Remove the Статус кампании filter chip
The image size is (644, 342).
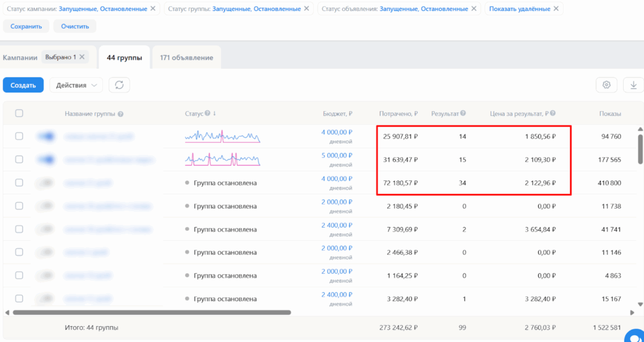153,9
